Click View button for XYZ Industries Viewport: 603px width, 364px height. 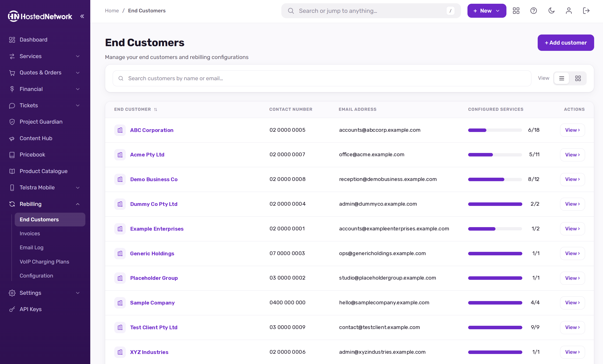572,352
